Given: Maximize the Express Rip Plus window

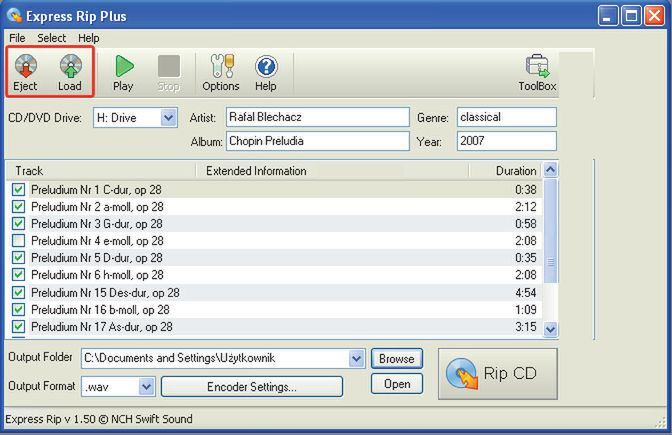Looking at the screenshot, I should point(631,16).
